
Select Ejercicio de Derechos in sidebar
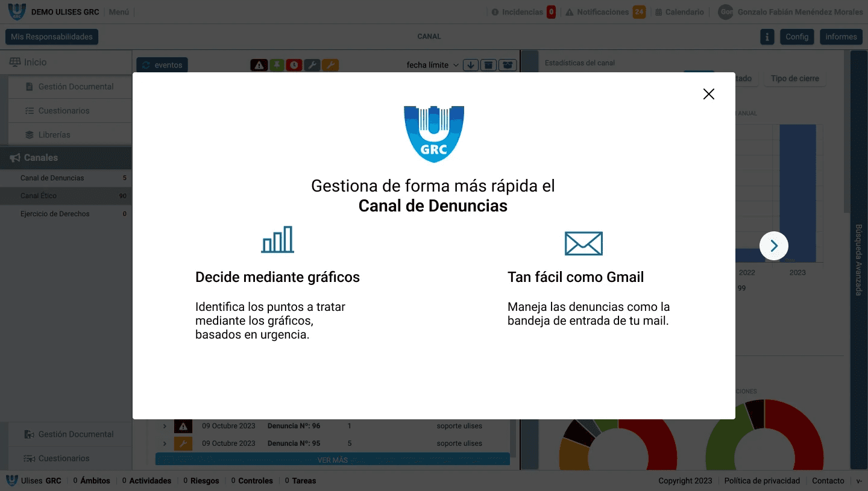66,214
